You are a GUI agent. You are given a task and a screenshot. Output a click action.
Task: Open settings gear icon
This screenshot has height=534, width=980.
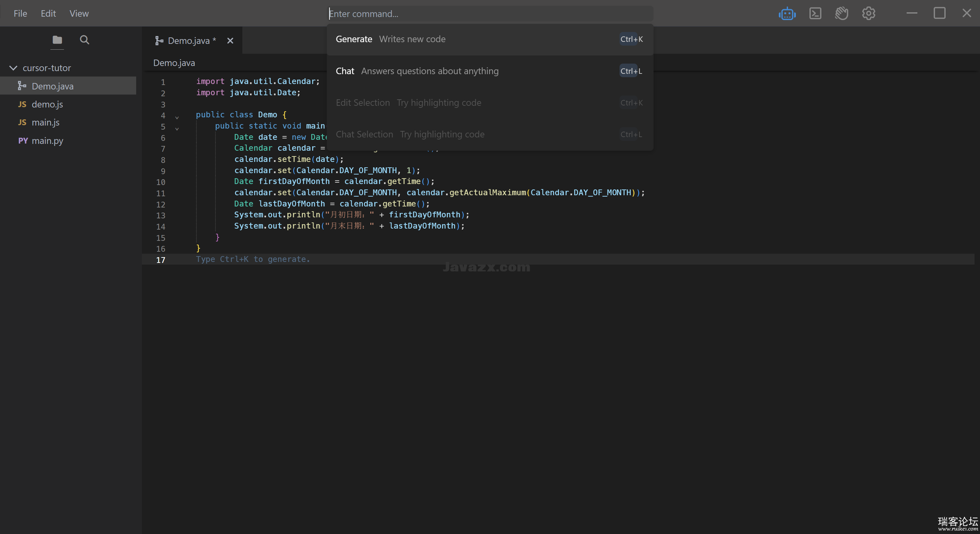click(869, 14)
